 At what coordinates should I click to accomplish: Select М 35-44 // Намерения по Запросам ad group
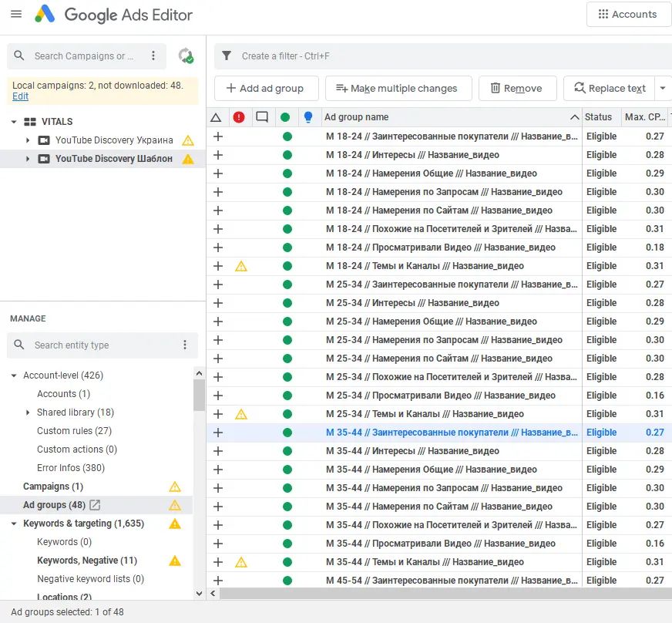point(444,488)
